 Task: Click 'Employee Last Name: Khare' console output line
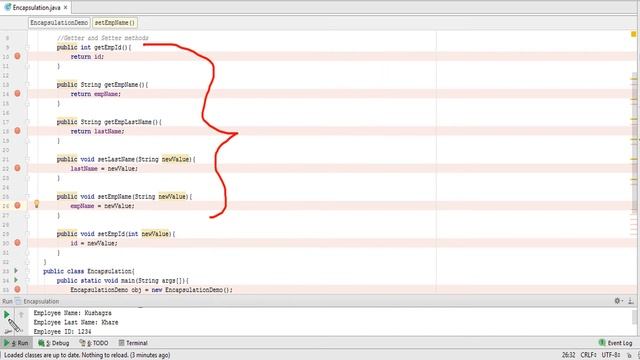pyautogui.click(x=76, y=322)
